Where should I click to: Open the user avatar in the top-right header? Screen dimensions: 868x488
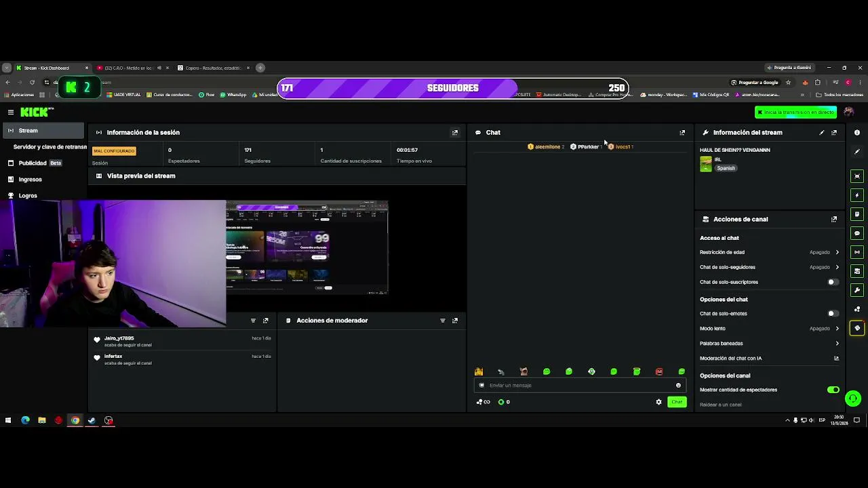(848, 112)
